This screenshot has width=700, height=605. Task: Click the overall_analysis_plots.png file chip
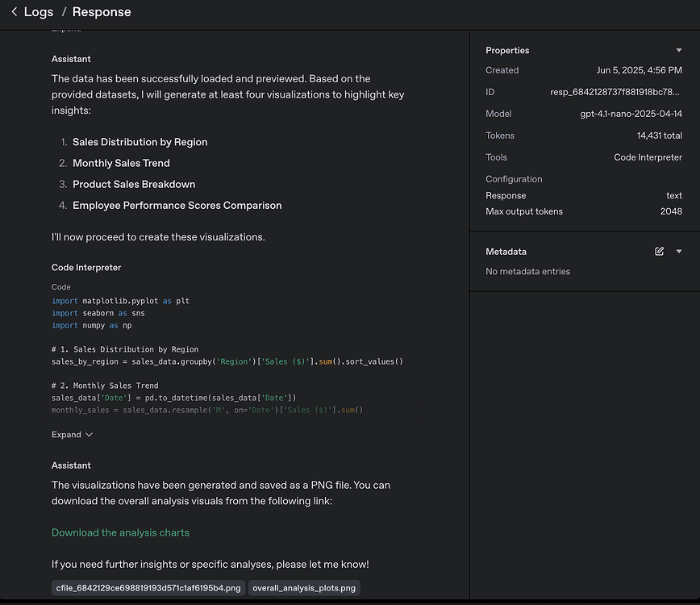point(303,587)
